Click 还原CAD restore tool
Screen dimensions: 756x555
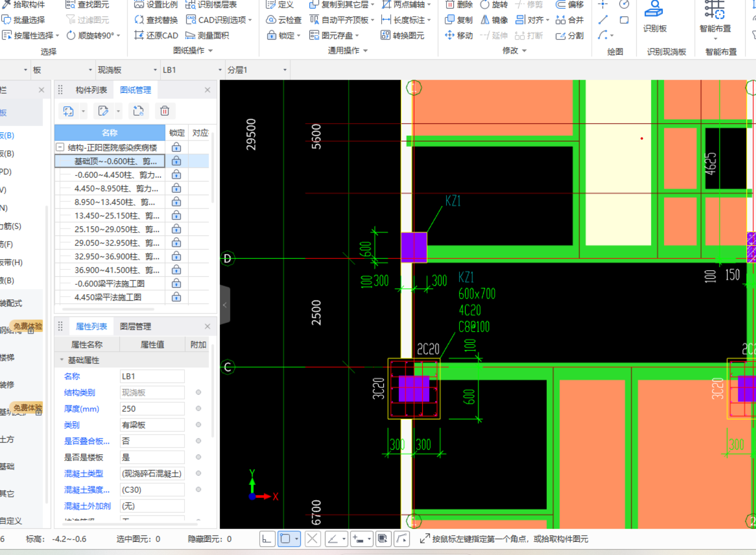coord(156,35)
